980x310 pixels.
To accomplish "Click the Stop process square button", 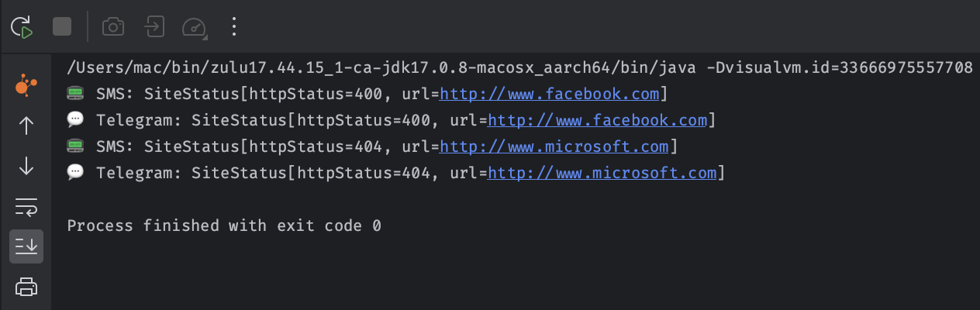I will click(x=62, y=27).
